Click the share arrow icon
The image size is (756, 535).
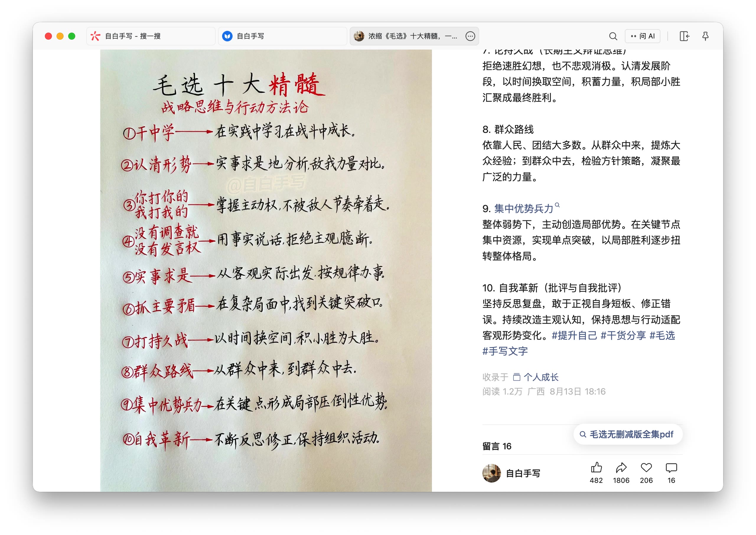coord(621,467)
